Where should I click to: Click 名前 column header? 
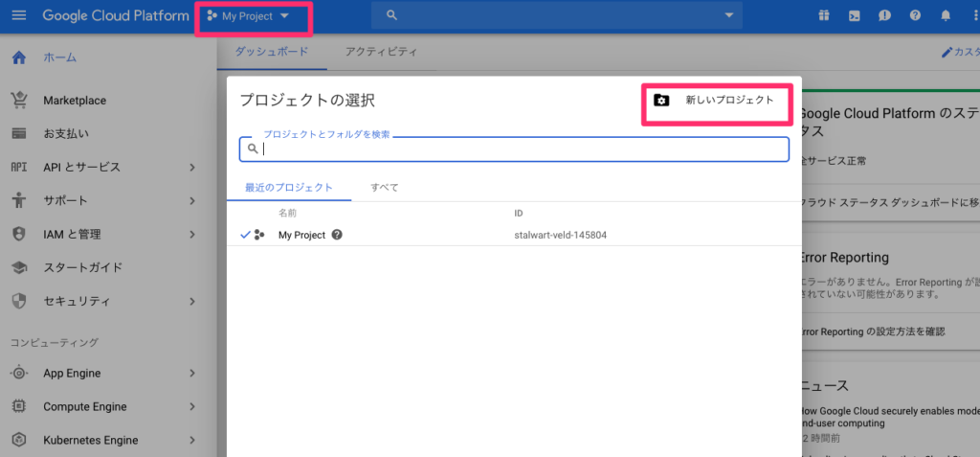pyautogui.click(x=287, y=214)
